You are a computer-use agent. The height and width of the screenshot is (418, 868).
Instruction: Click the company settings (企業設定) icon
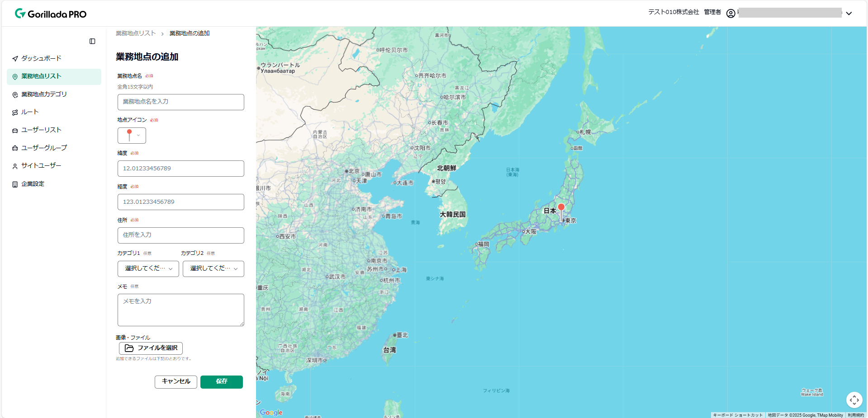[x=14, y=184]
